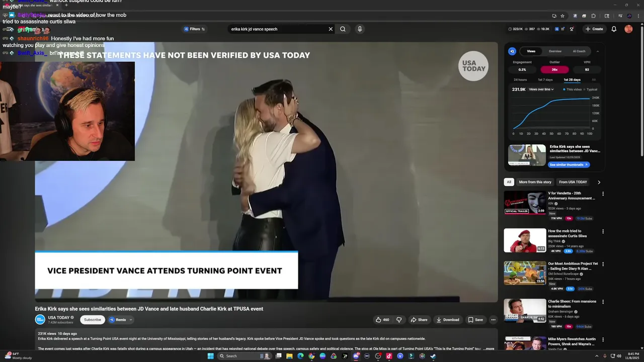Viewport: 644px width, 362px height.
Task: Expand description with ...more
Action: tap(489, 348)
